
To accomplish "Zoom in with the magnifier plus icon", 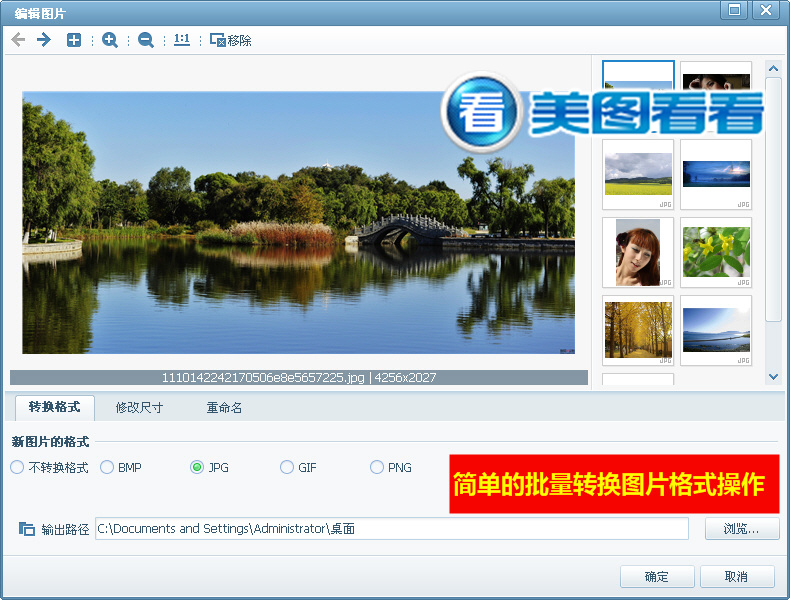I will 109,40.
